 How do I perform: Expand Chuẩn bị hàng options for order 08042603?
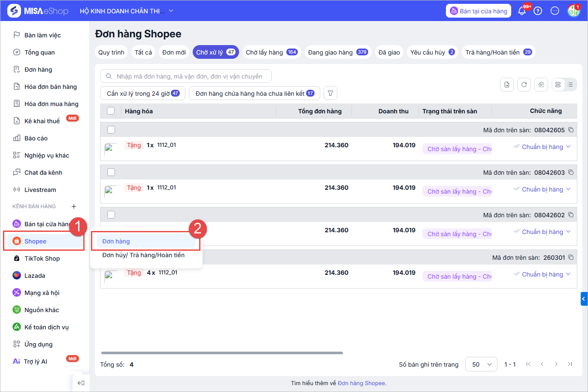[x=568, y=189]
